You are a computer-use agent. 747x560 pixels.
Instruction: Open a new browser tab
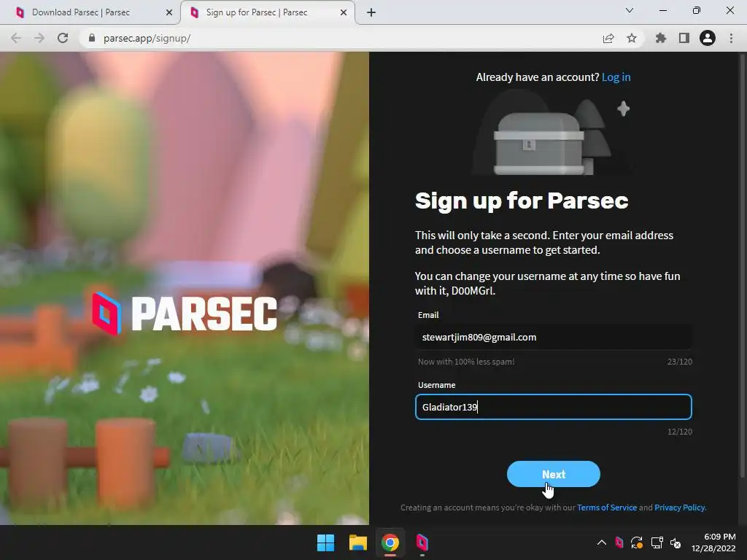point(371,12)
